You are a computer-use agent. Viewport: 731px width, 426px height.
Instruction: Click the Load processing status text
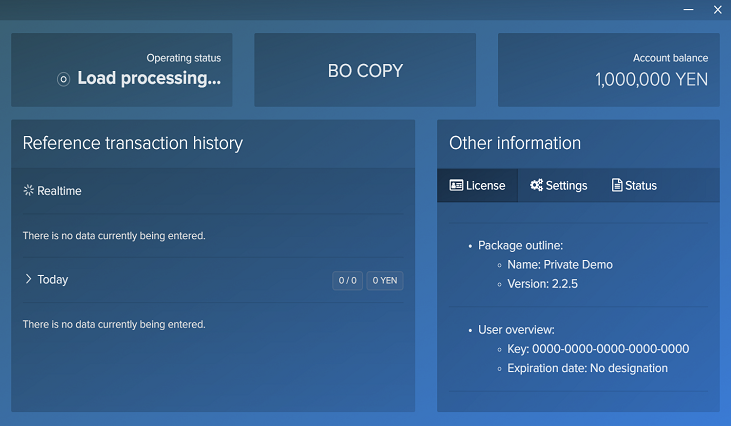coord(149,78)
